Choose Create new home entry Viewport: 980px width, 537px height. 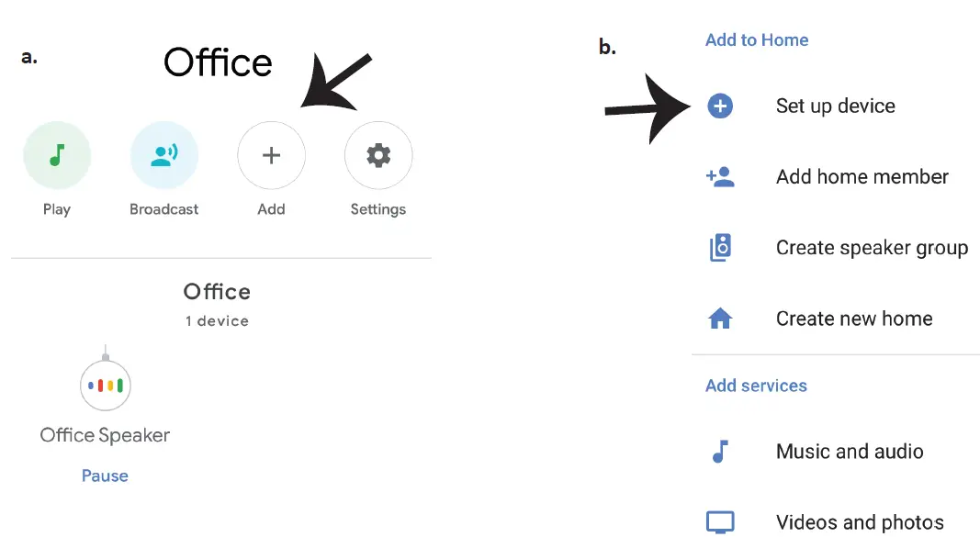point(854,319)
